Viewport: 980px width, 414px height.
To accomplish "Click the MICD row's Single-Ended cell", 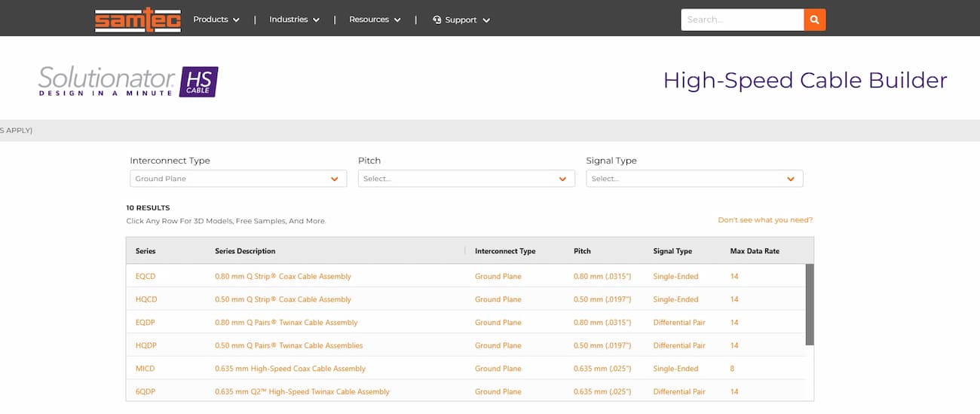I will pos(675,369).
